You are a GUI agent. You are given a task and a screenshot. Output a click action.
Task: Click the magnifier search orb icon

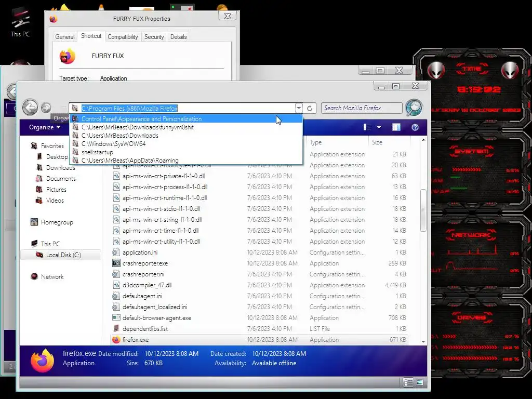pyautogui.click(x=414, y=108)
